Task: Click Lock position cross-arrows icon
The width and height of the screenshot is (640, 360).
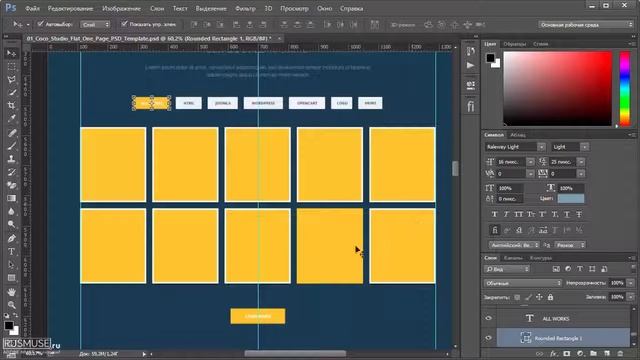Action: pos(539,297)
